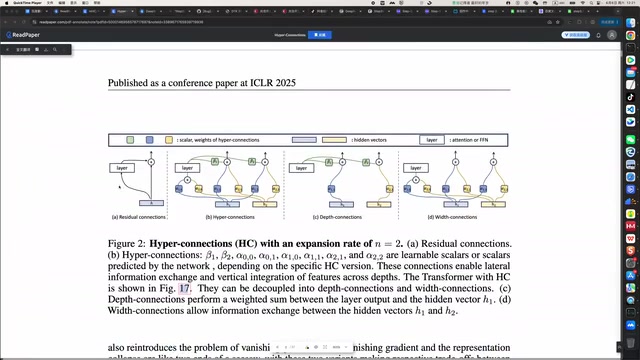Open the QuickTime Player application menu
The image size is (640, 360).
[27, 3]
